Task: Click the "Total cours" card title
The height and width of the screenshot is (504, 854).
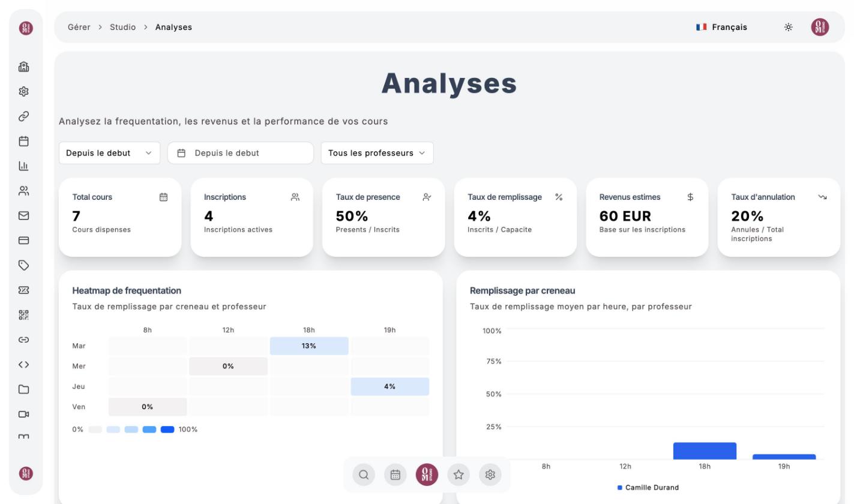Action: (92, 197)
